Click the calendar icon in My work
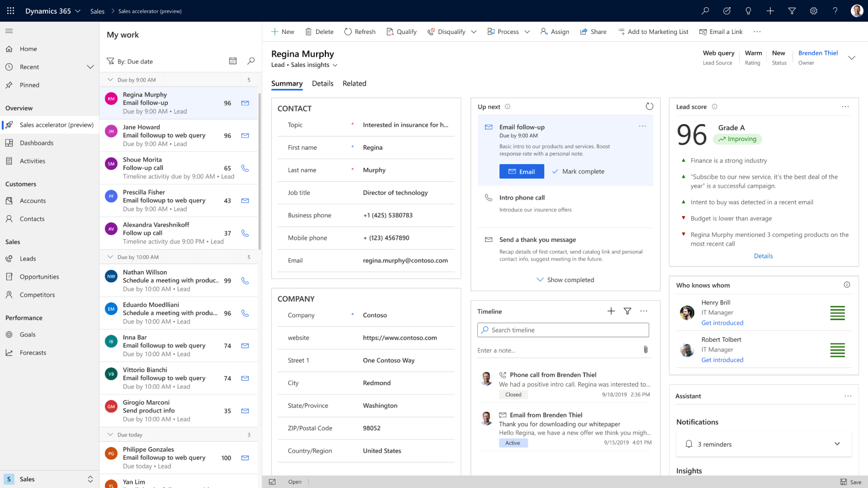This screenshot has width=868, height=488. coord(233,61)
